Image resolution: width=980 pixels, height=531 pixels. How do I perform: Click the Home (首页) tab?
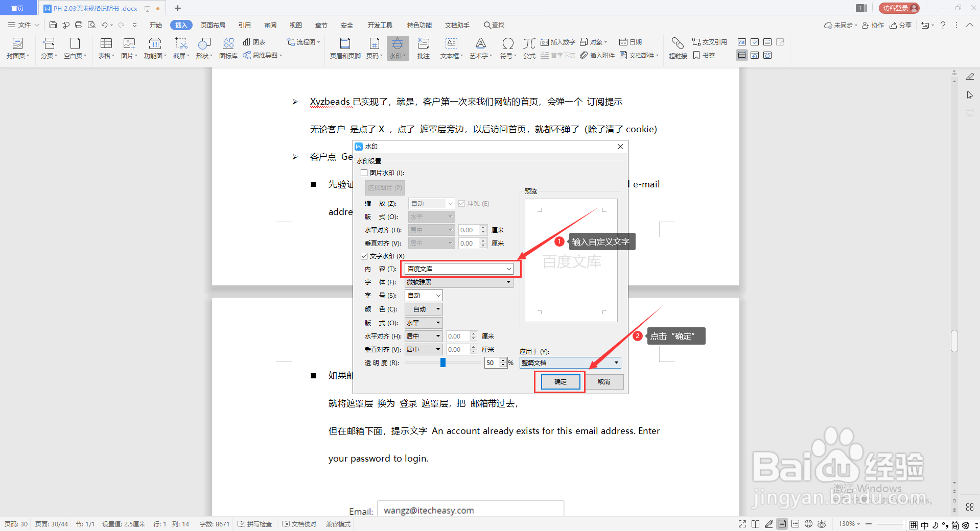tap(18, 8)
